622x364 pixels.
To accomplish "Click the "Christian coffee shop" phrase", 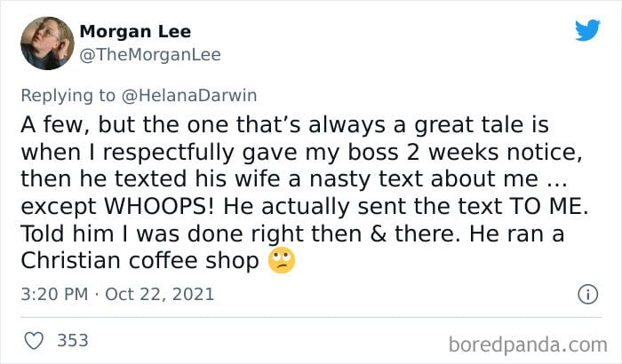I will [x=140, y=261].
